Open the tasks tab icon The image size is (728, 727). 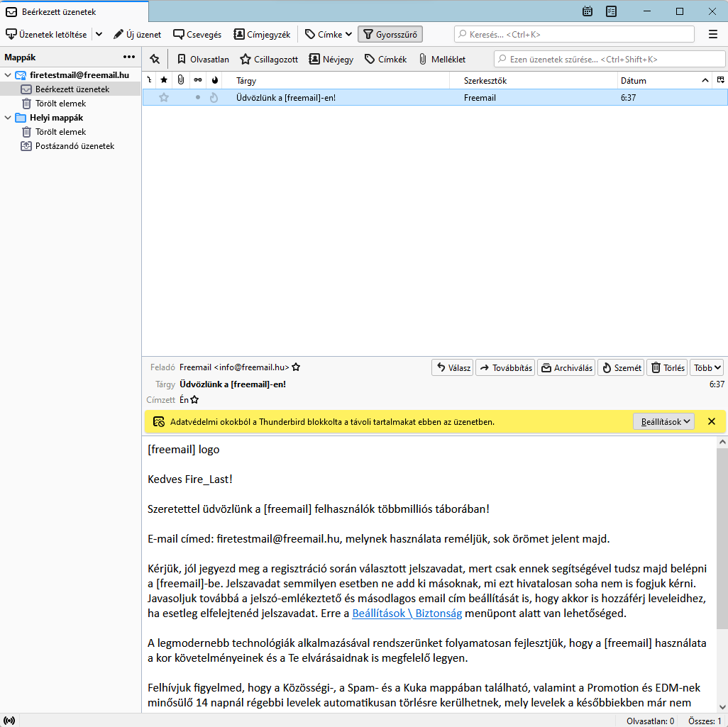click(612, 11)
